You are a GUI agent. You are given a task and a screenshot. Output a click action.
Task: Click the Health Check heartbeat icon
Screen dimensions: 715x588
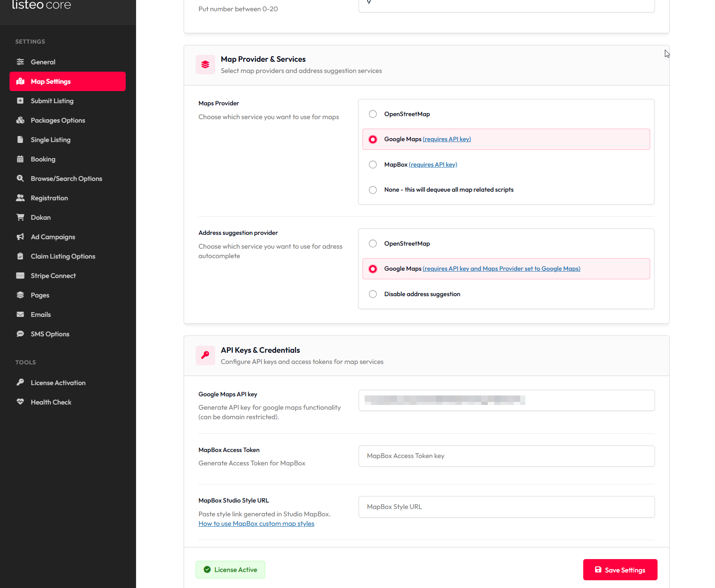pos(20,402)
